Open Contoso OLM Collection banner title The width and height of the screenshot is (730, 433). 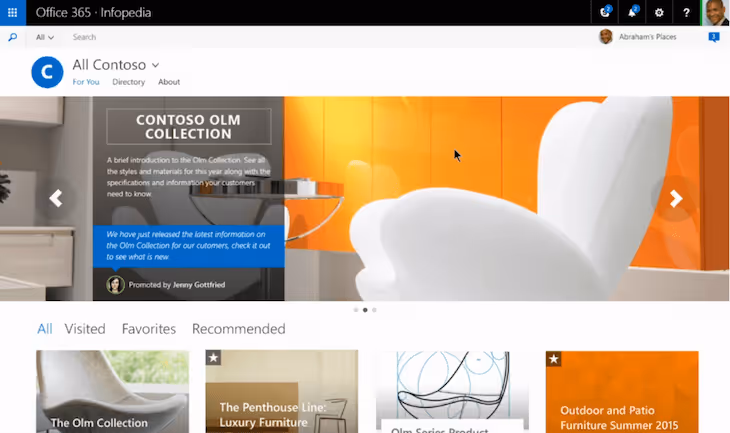pyautogui.click(x=189, y=127)
